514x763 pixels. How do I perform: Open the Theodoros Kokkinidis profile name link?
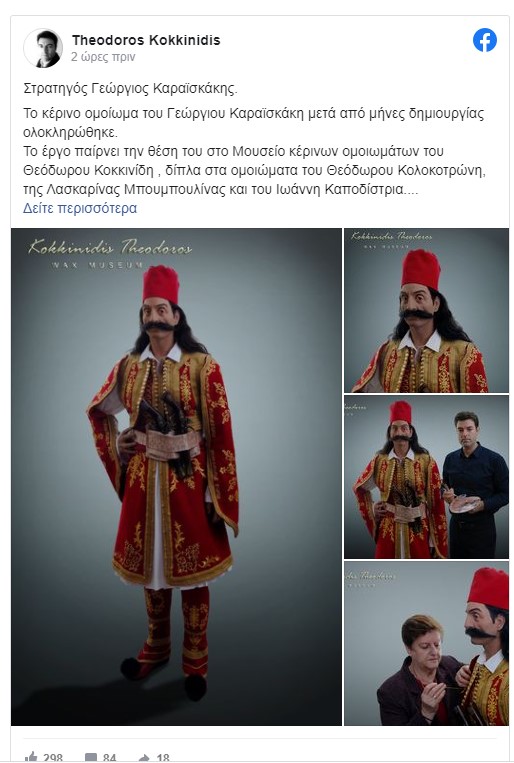click(x=146, y=40)
